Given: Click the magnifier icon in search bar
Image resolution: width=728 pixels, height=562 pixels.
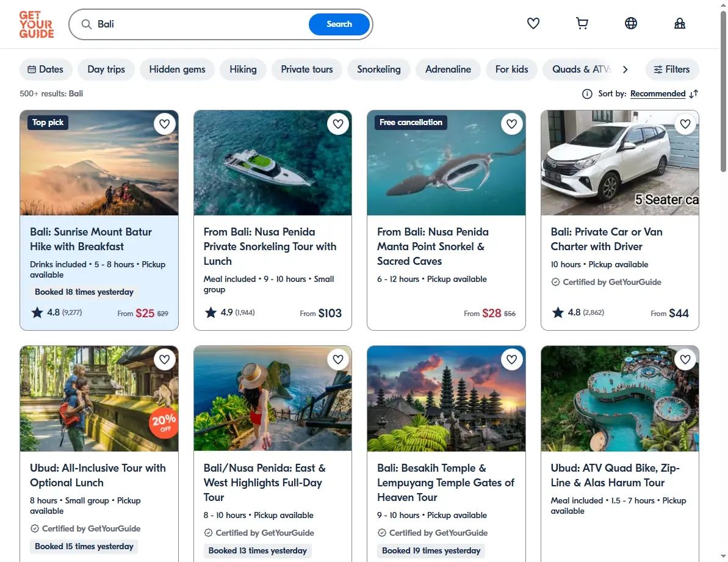Looking at the screenshot, I should coord(87,24).
